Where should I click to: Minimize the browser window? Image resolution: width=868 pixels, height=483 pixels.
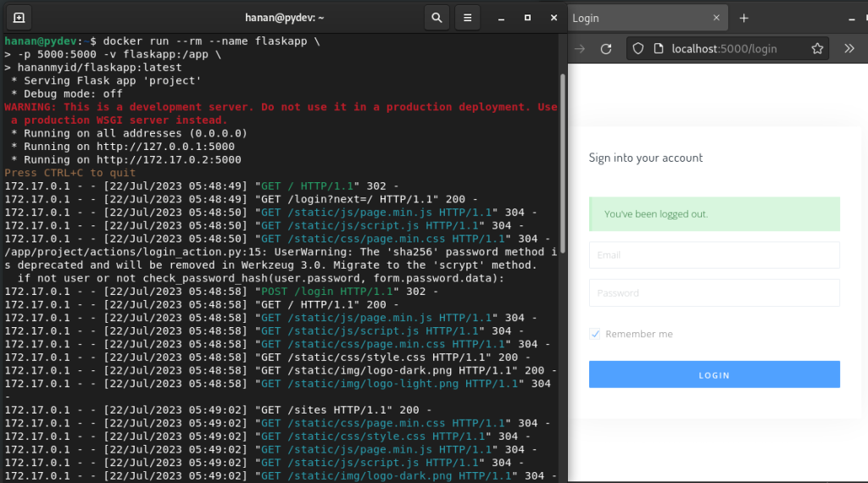point(851,19)
